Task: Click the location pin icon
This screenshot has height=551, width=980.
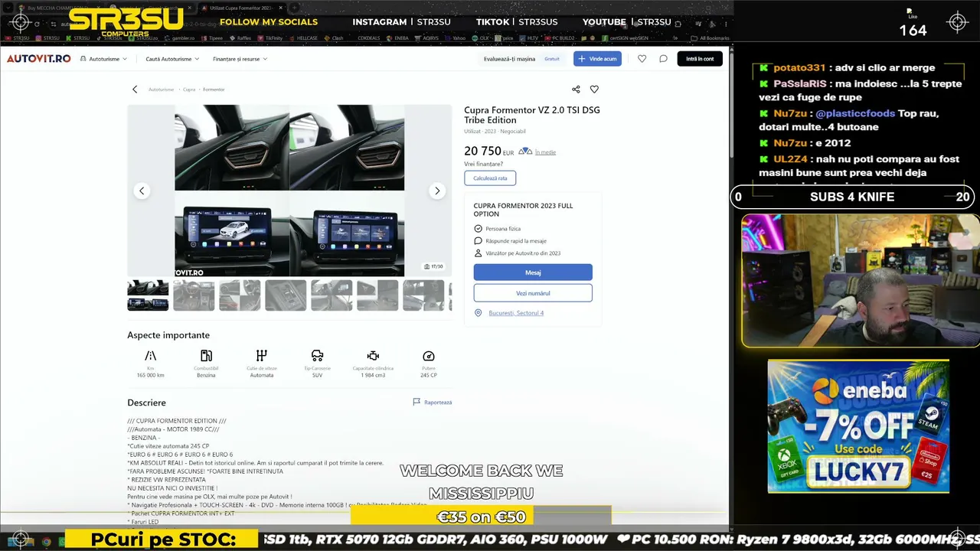Action: point(479,313)
